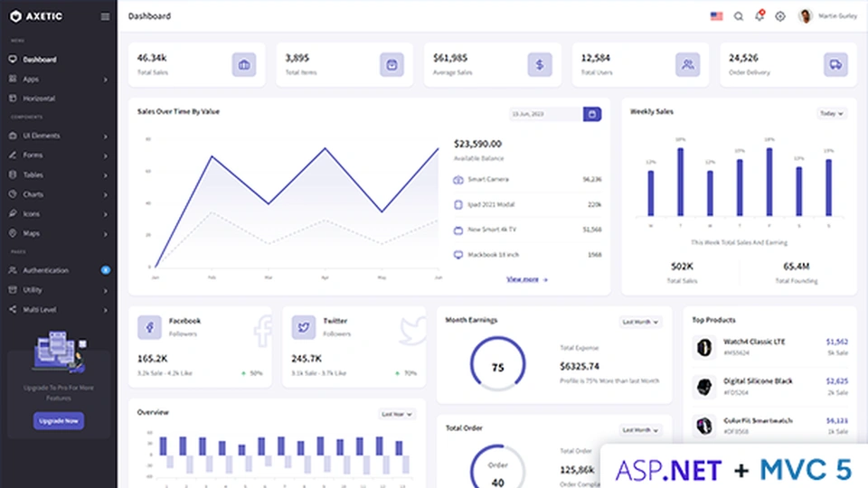Click the Average Sales dollar icon
Screen dimensions: 868x488
(540, 64)
